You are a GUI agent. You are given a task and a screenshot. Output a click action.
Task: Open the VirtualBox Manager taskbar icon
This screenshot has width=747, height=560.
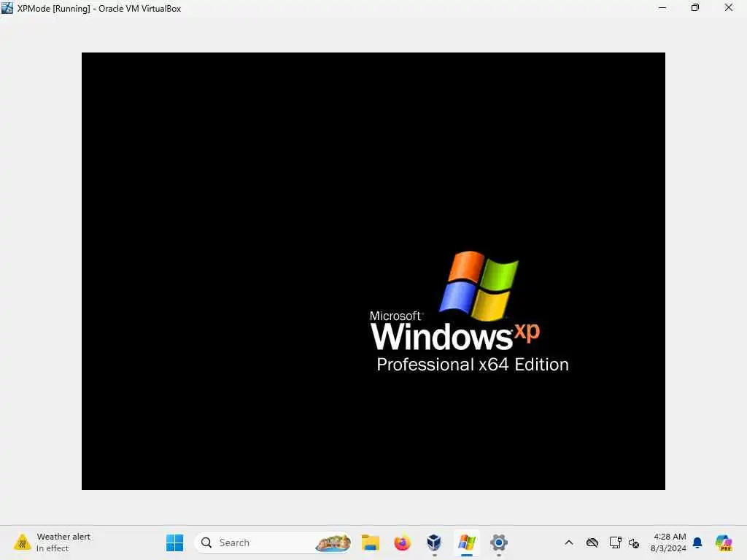(434, 542)
